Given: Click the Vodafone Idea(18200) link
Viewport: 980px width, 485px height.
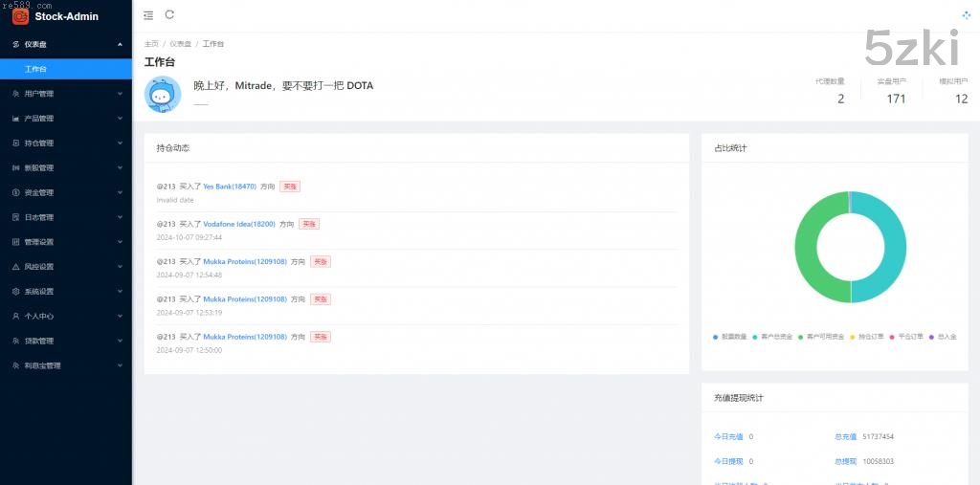Looking at the screenshot, I should tap(238, 224).
